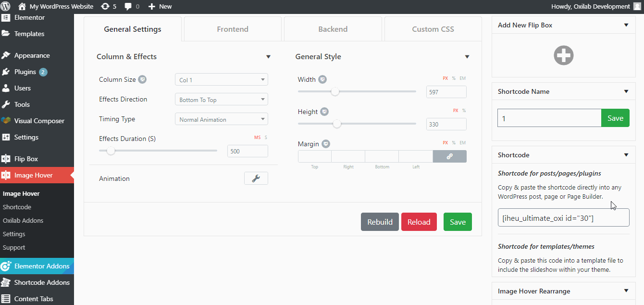Switch to the Backend tab
Screen dimensions: 644x305
coord(333,29)
